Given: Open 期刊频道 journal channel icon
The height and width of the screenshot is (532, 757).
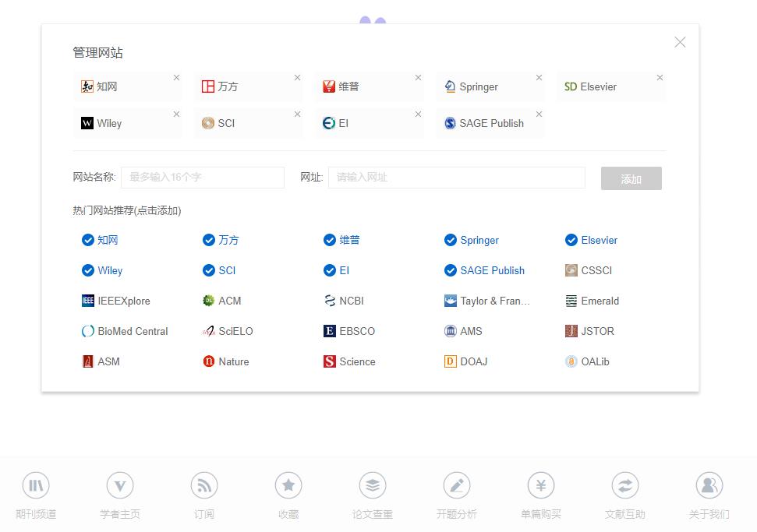Looking at the screenshot, I should pyautogui.click(x=36, y=485).
